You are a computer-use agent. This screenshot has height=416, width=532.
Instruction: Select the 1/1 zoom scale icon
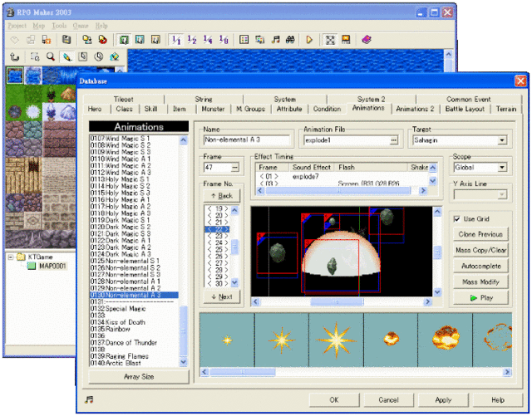point(176,39)
